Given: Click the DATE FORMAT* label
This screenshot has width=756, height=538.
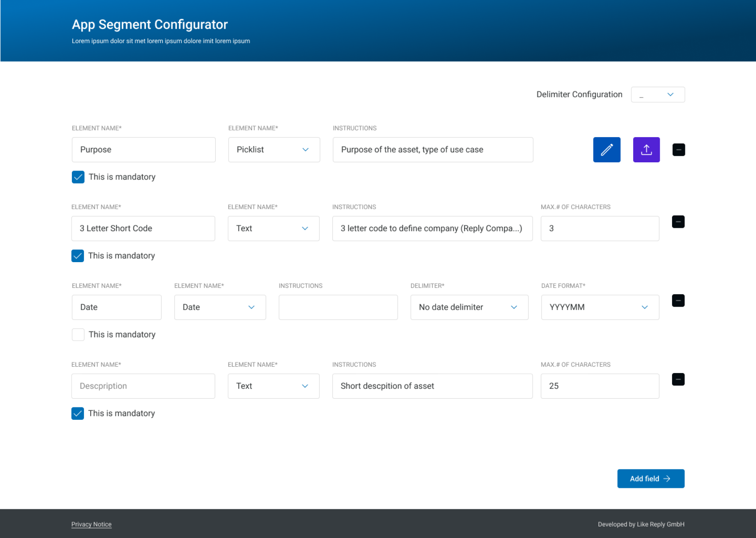Looking at the screenshot, I should pyautogui.click(x=563, y=286).
